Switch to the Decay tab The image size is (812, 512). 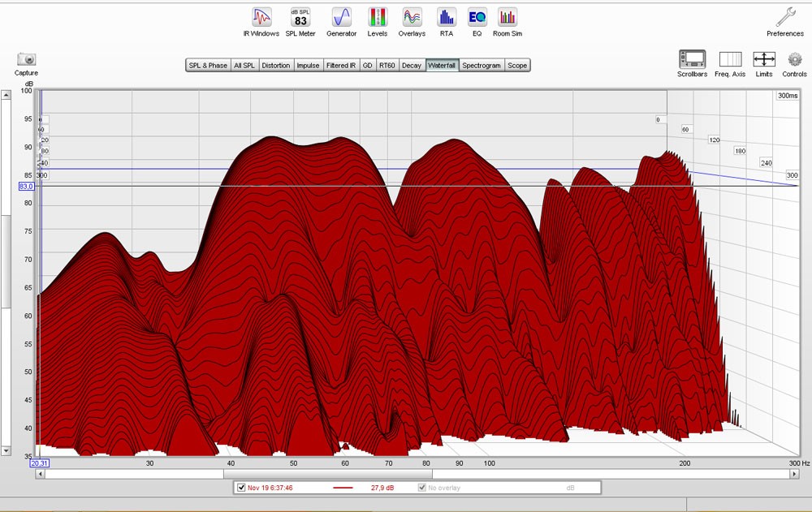[412, 65]
